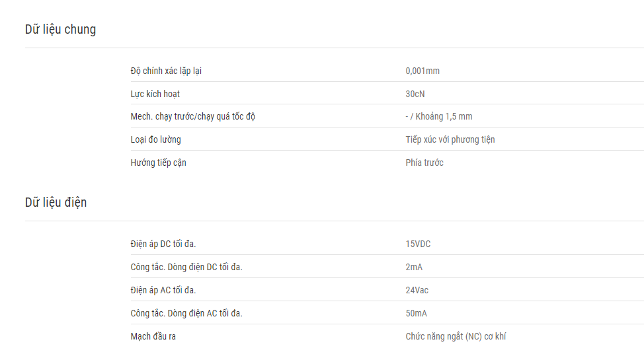The width and height of the screenshot is (644, 362).
Task: Click the 'Phía trước' value
Action: point(424,163)
